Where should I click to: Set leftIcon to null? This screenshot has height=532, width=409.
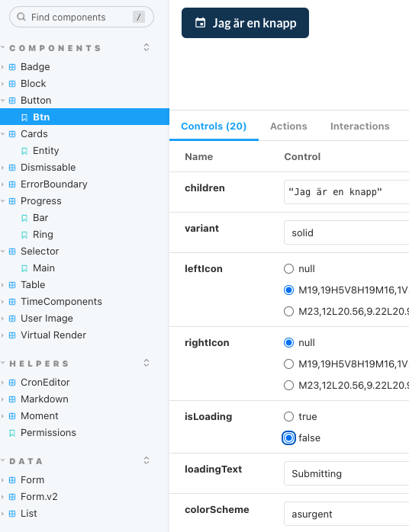288,269
